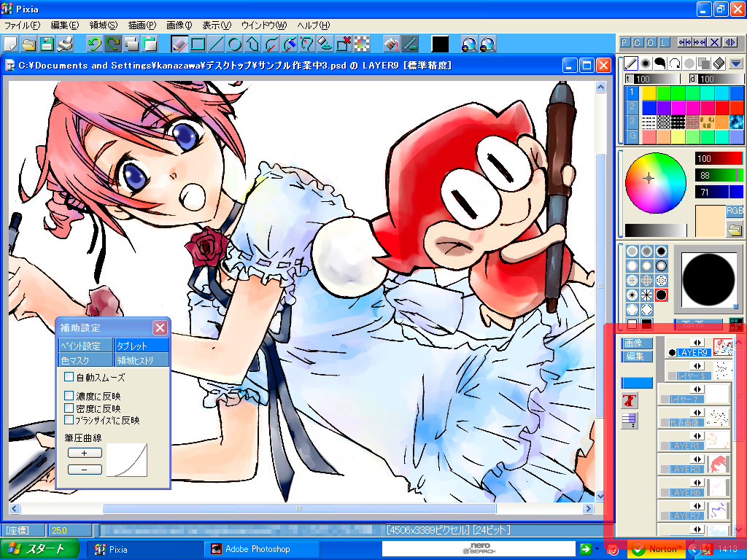Image resolution: width=747 pixels, height=560 pixels.
Task: Toggle visibility marker of LAYER3
Action: pos(665,470)
